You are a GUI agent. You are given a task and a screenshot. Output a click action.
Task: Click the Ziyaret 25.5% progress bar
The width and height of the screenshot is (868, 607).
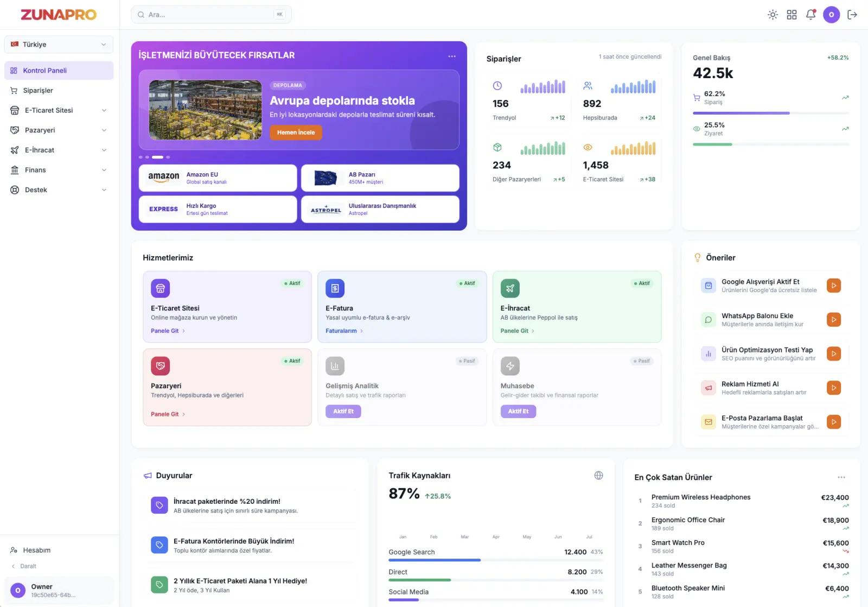pyautogui.click(x=770, y=144)
